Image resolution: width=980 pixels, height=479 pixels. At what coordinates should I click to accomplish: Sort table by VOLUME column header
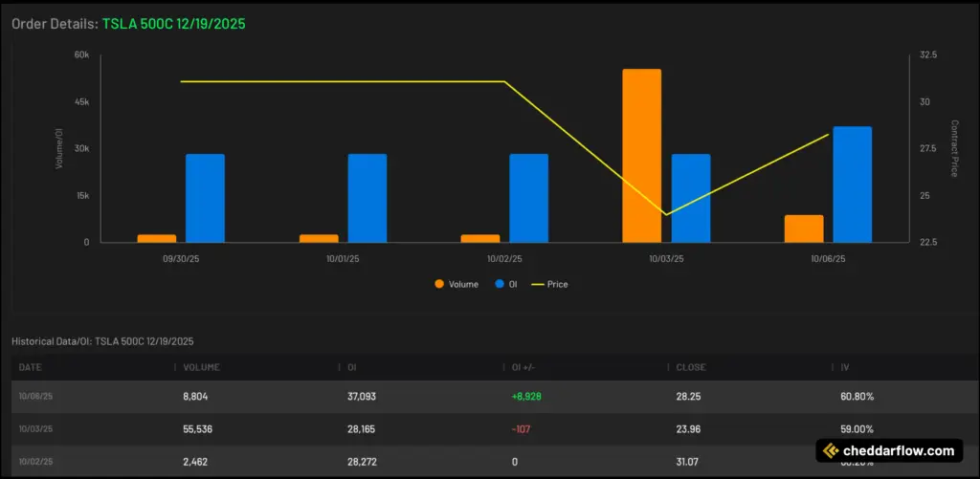201,367
